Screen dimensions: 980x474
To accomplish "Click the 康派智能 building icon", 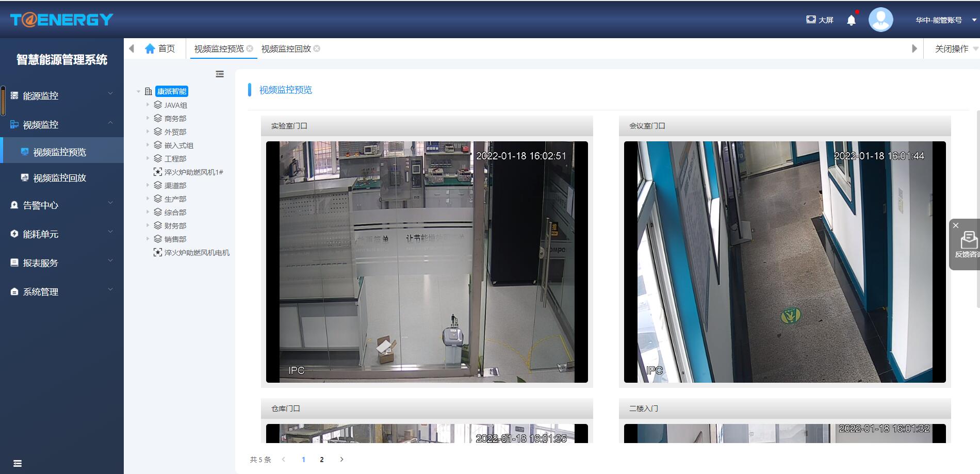I will pyautogui.click(x=149, y=91).
